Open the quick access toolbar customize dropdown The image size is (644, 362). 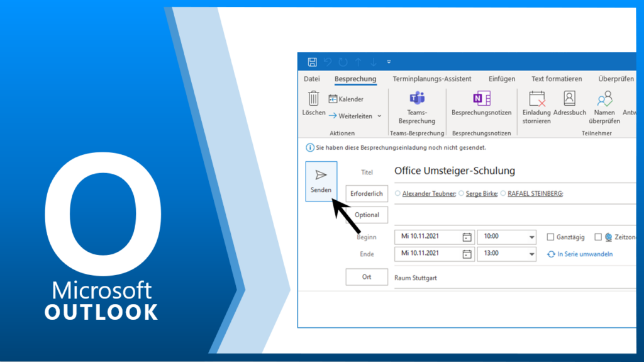click(389, 62)
